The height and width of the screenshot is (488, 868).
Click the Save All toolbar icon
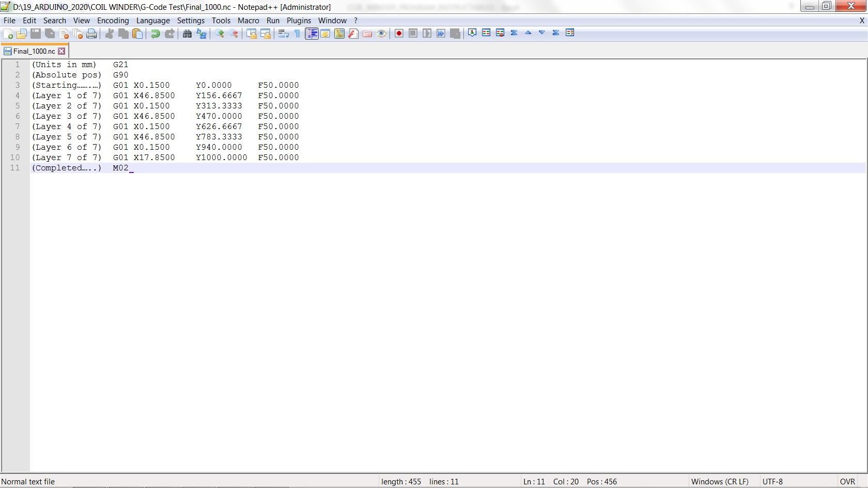[x=50, y=34]
